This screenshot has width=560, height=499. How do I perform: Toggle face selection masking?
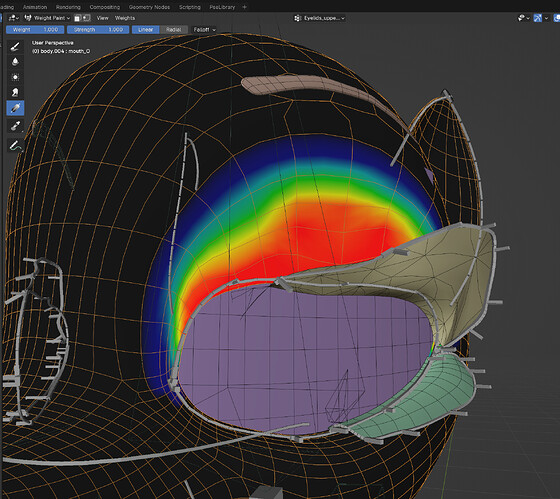coord(78,18)
